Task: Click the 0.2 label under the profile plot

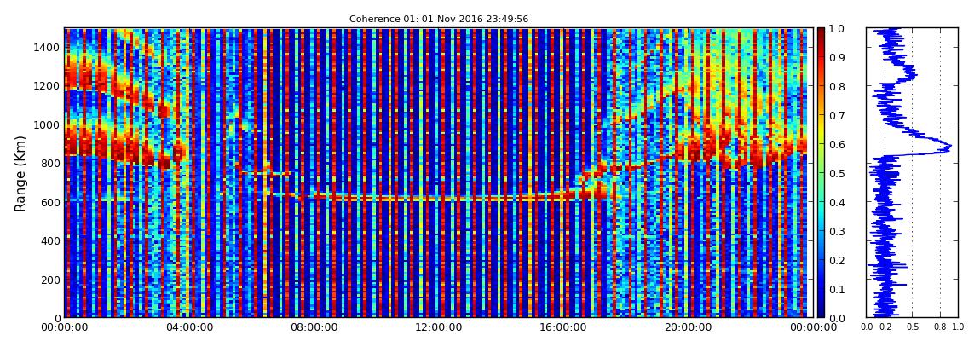Action: coord(885,327)
